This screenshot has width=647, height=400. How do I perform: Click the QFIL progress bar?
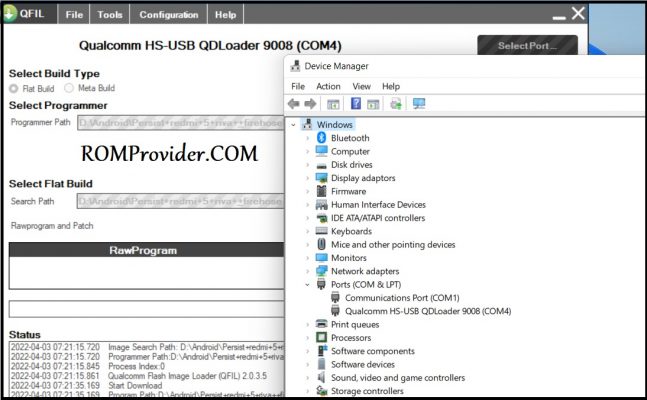146,309
